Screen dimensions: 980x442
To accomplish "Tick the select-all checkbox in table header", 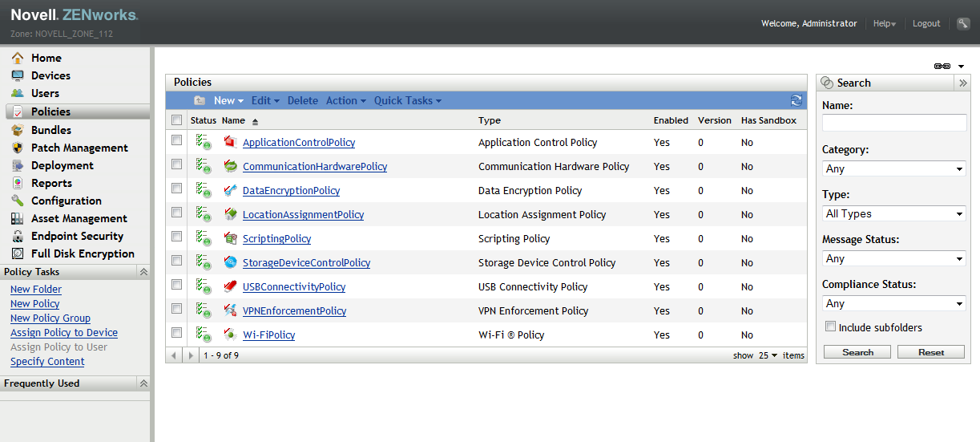I will pyautogui.click(x=177, y=120).
